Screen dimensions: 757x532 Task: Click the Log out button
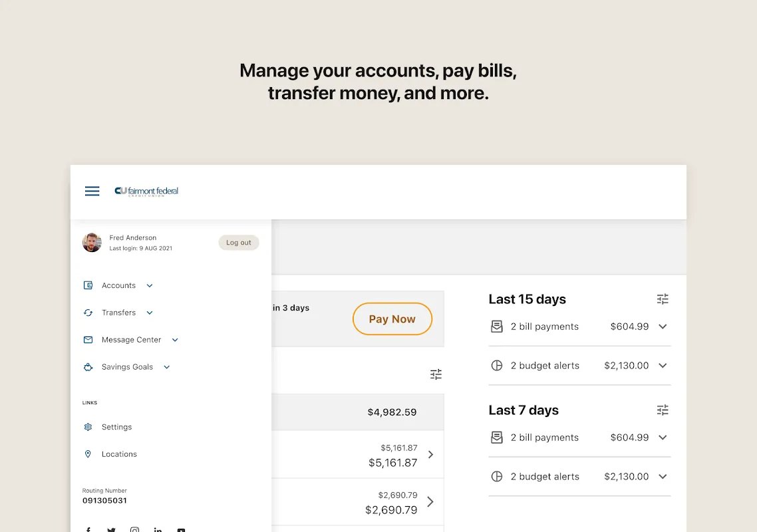coord(239,243)
